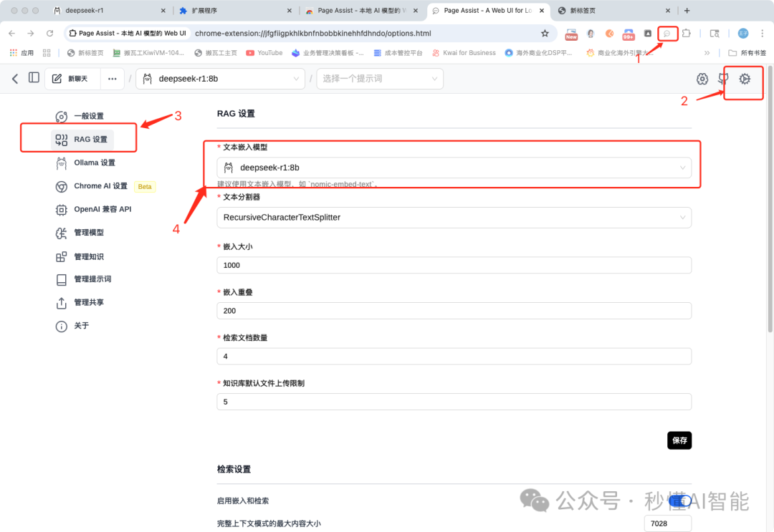The image size is (774, 532).
Task: Click the 嵌入重叠 field showing 200
Action: pyautogui.click(x=454, y=311)
